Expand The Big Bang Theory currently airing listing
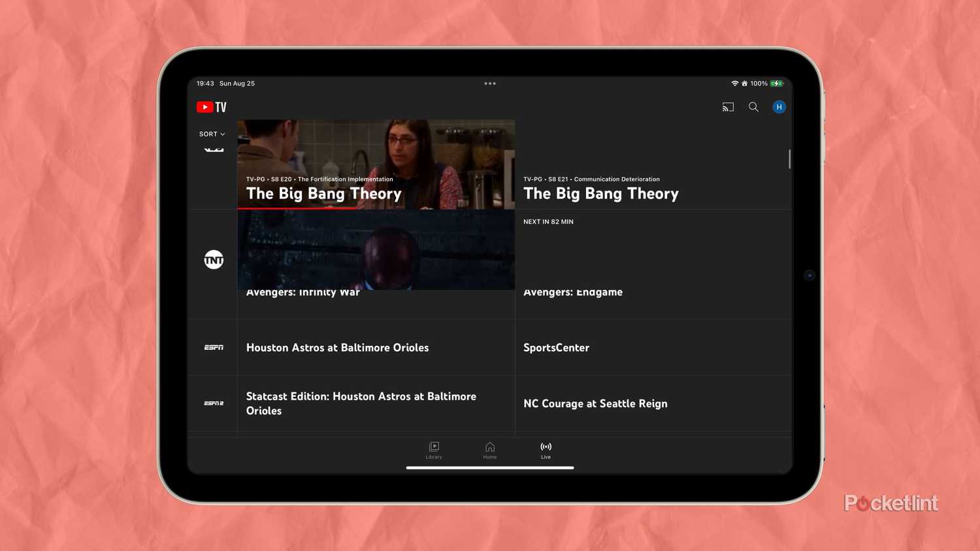The image size is (980, 551). pyautogui.click(x=323, y=193)
